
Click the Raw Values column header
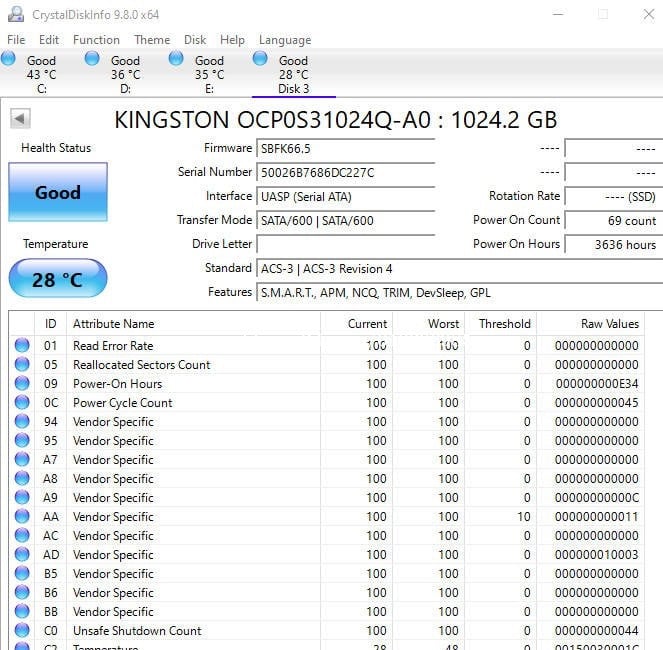(x=590, y=324)
